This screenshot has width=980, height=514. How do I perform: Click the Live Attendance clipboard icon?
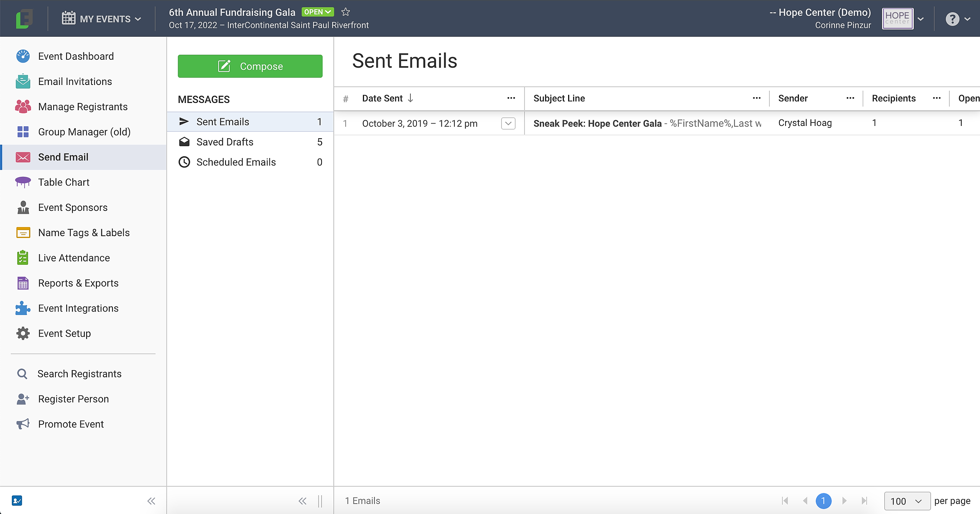(23, 258)
